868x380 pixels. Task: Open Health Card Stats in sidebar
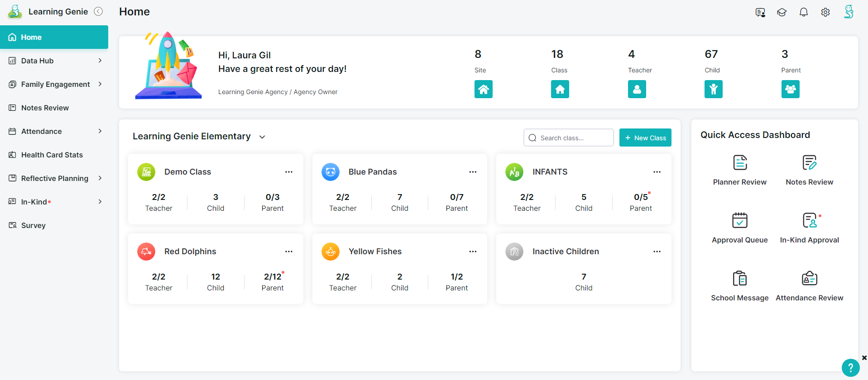click(54, 155)
